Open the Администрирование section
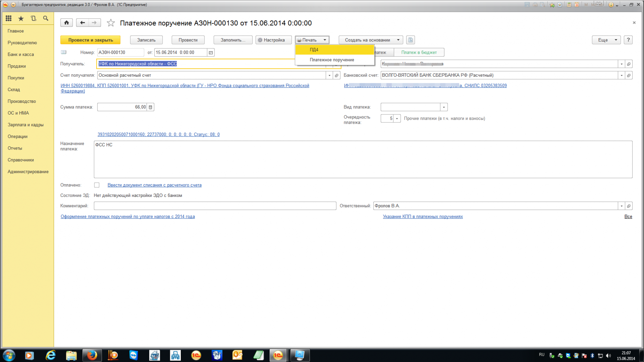The image size is (644, 362). (x=28, y=172)
